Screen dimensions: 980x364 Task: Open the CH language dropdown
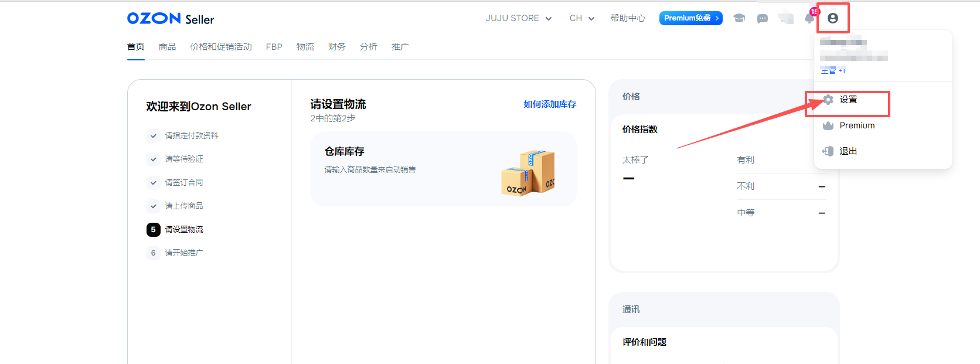click(582, 18)
